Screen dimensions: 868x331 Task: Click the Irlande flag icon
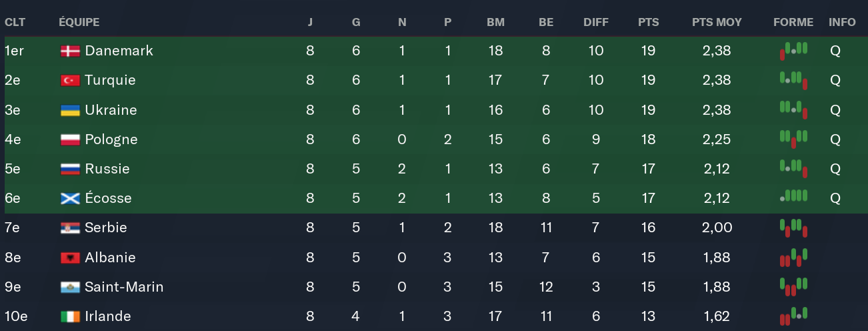coord(70,316)
